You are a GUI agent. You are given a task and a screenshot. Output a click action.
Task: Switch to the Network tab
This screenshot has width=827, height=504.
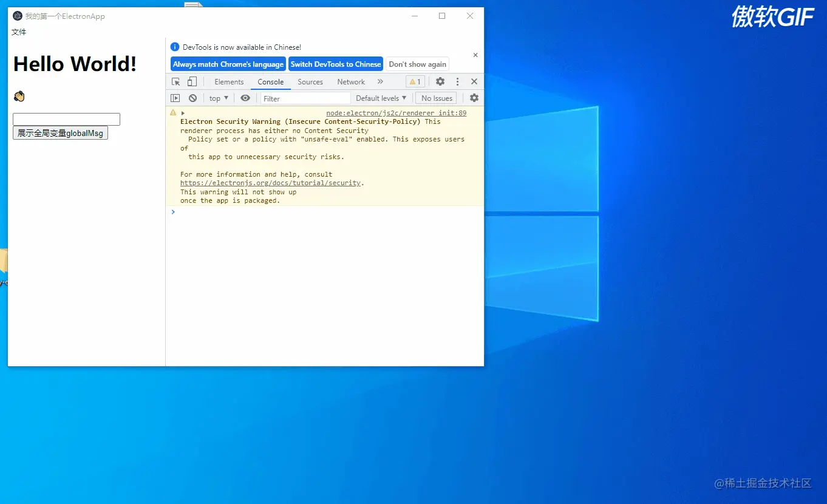(351, 82)
